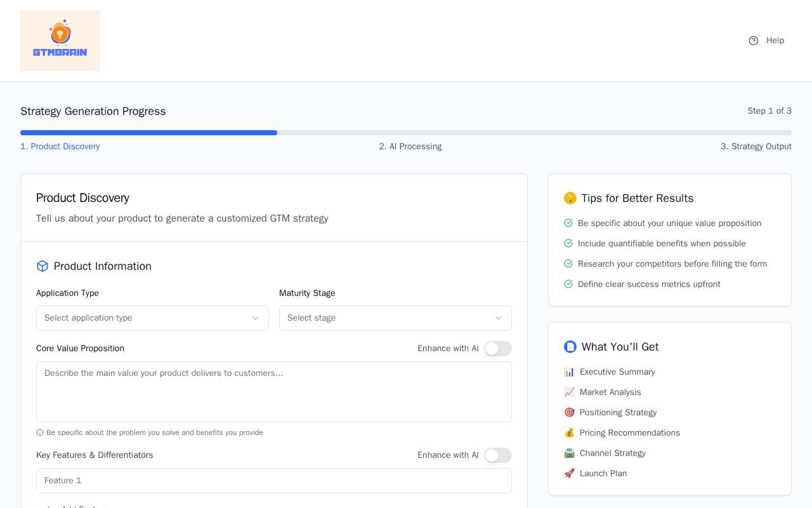Click the checkmark icon for quantifiable benefits tip

point(568,243)
